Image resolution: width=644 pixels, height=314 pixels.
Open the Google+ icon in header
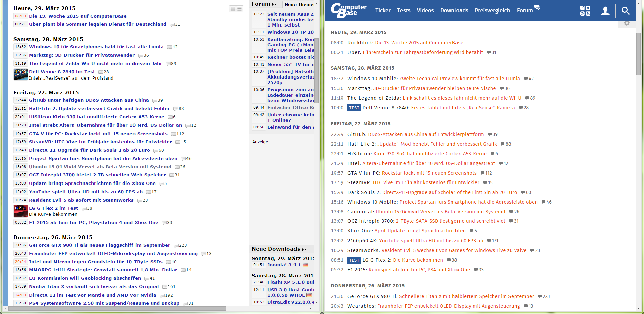tap(582, 14)
